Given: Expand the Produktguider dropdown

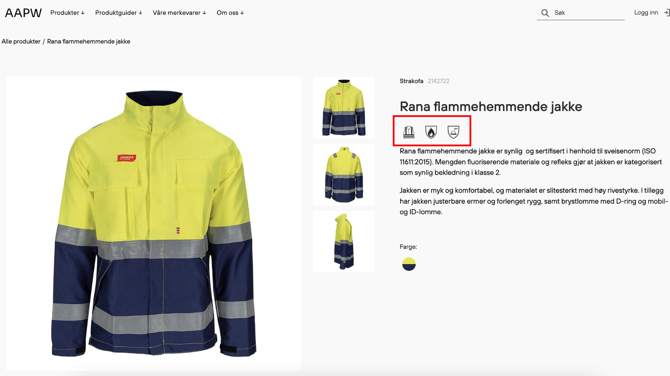Looking at the screenshot, I should 118,13.
